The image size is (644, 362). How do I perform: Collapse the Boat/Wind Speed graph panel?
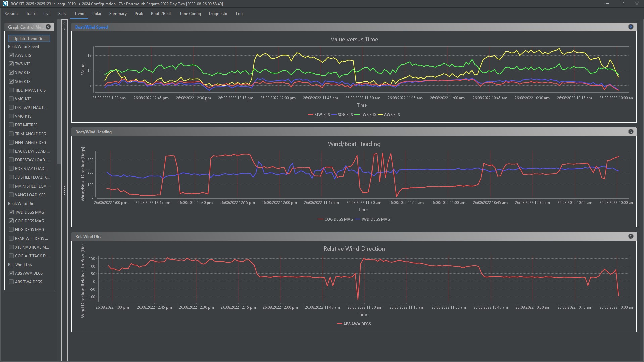point(631,27)
